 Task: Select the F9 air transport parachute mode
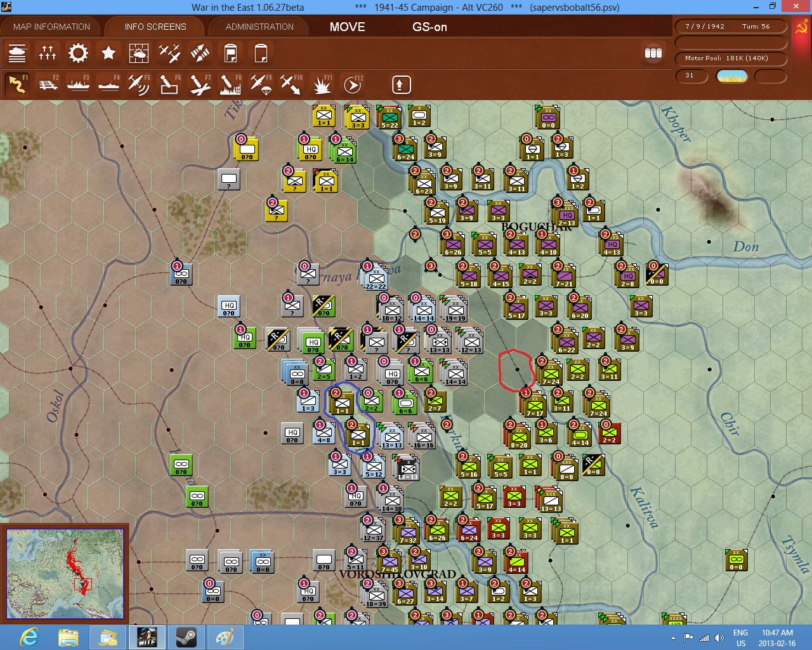tap(261, 84)
